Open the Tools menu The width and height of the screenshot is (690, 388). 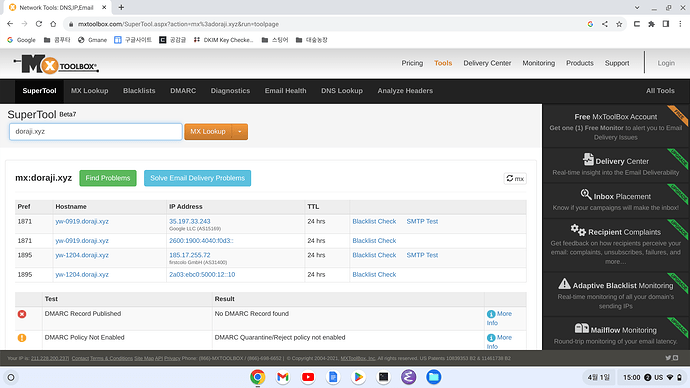(443, 63)
